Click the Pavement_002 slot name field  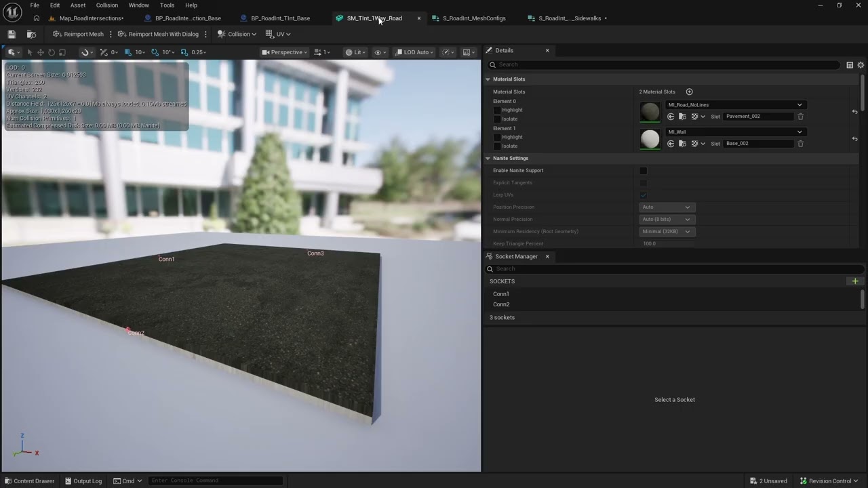tap(758, 117)
